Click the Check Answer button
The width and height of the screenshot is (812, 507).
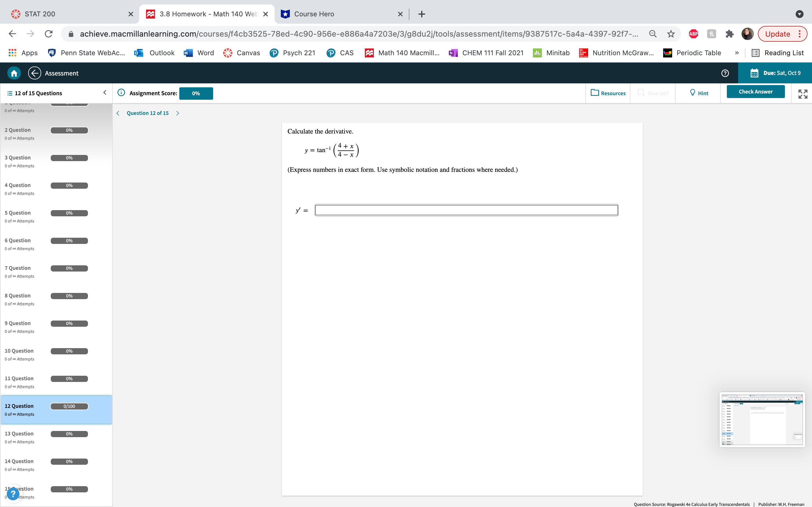[755, 92]
